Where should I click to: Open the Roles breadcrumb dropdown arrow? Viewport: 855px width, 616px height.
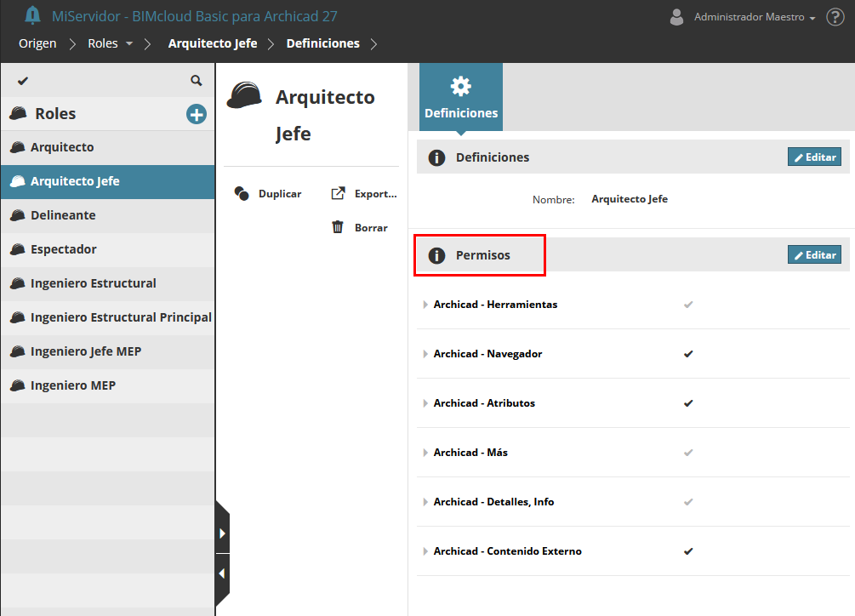coord(129,43)
